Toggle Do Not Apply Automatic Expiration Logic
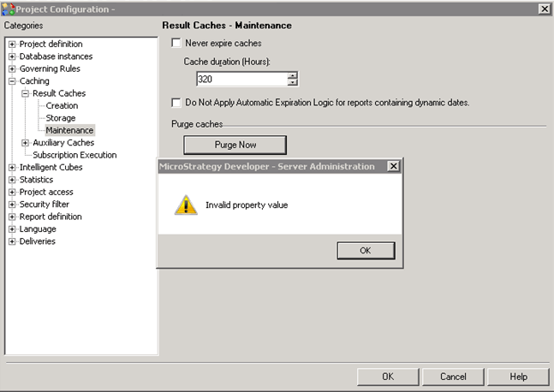 tap(177, 103)
